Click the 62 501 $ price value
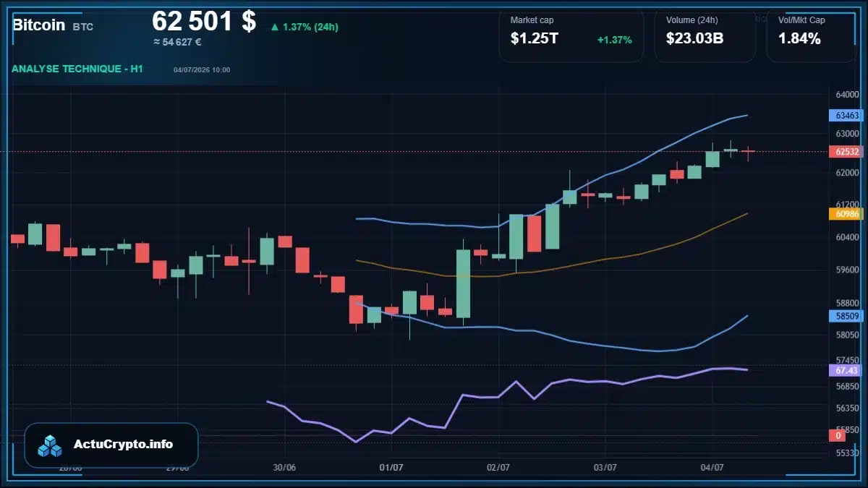Screen dimensions: 868x488 click(204, 21)
